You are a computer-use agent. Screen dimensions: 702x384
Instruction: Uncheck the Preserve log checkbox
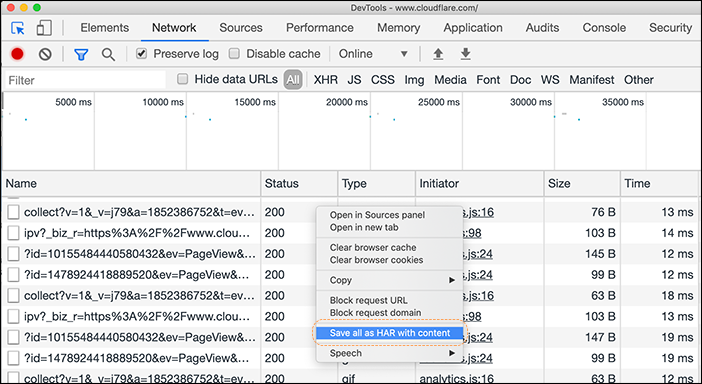click(141, 54)
